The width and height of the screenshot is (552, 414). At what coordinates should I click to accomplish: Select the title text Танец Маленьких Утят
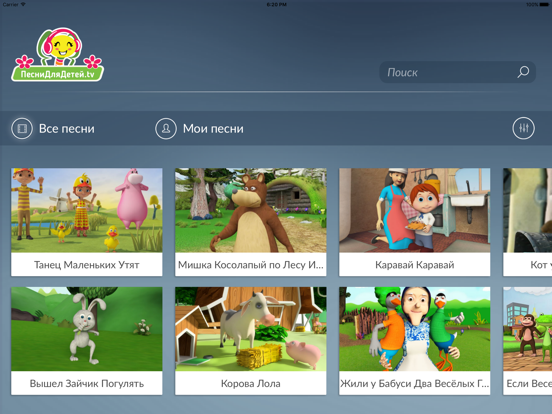[x=87, y=265]
